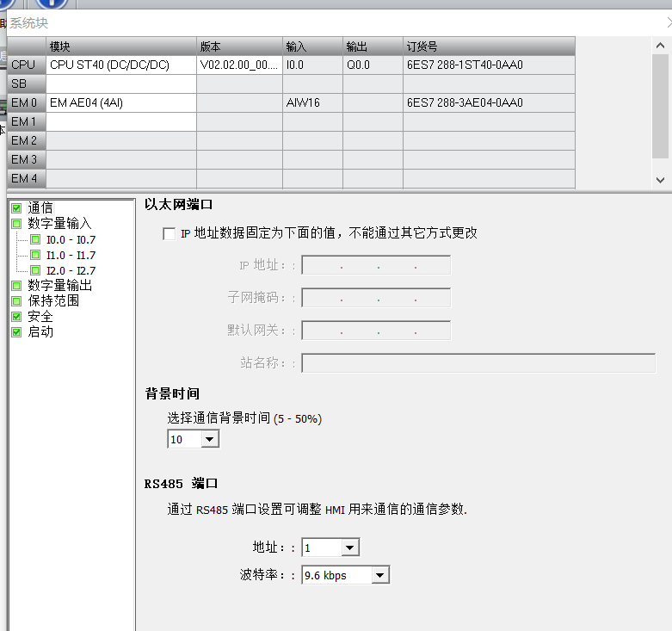Click the green square icon beside 数字量输入

(x=16, y=223)
